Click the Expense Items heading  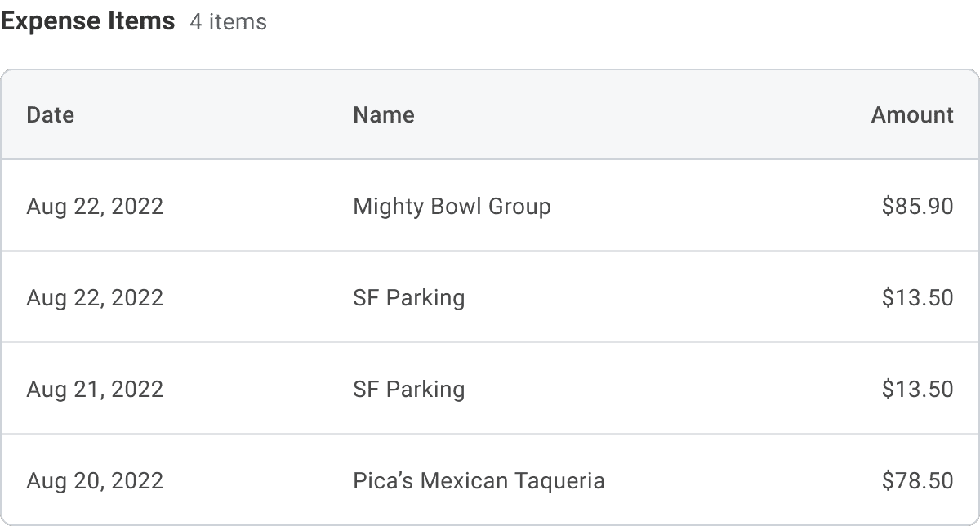click(87, 21)
